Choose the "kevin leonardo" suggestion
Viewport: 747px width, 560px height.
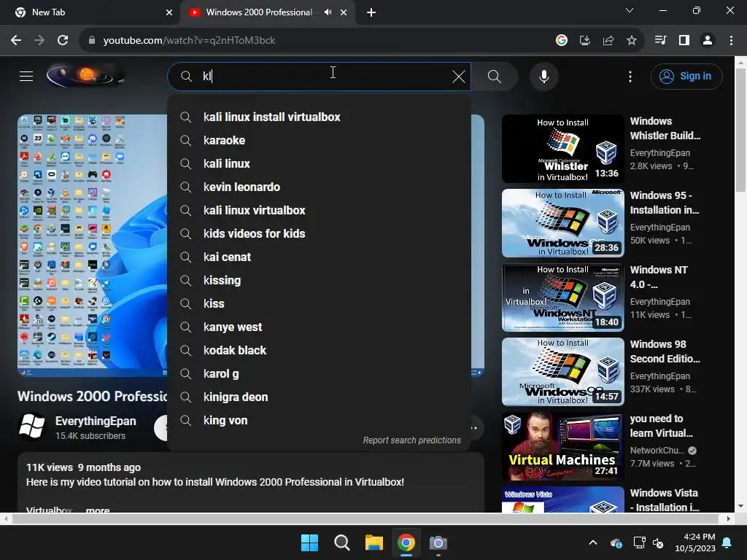point(319,187)
